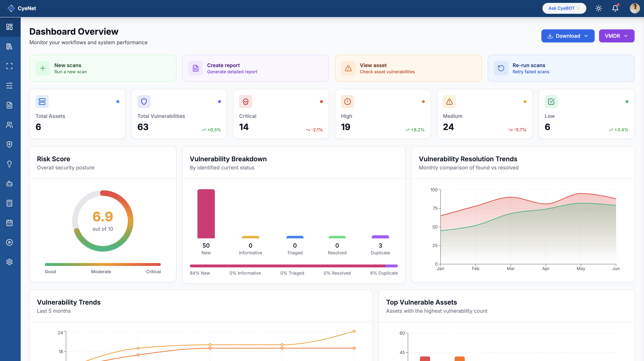
Task: Open the Create report card
Action: coord(255,68)
